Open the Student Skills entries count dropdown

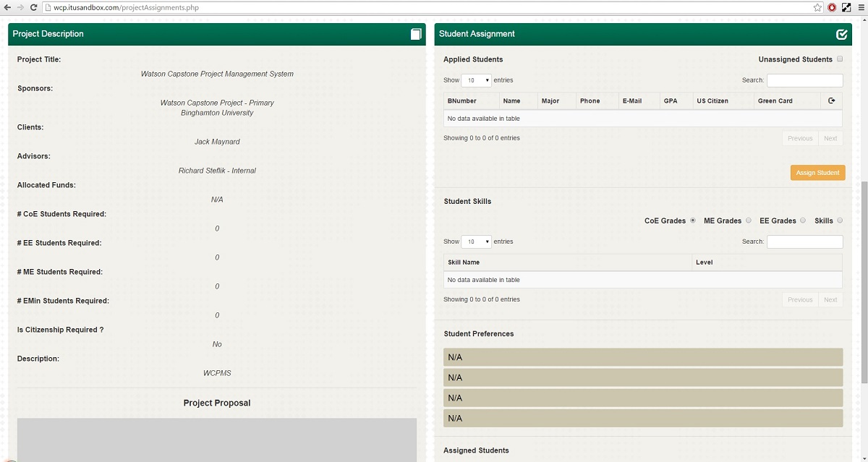476,241
